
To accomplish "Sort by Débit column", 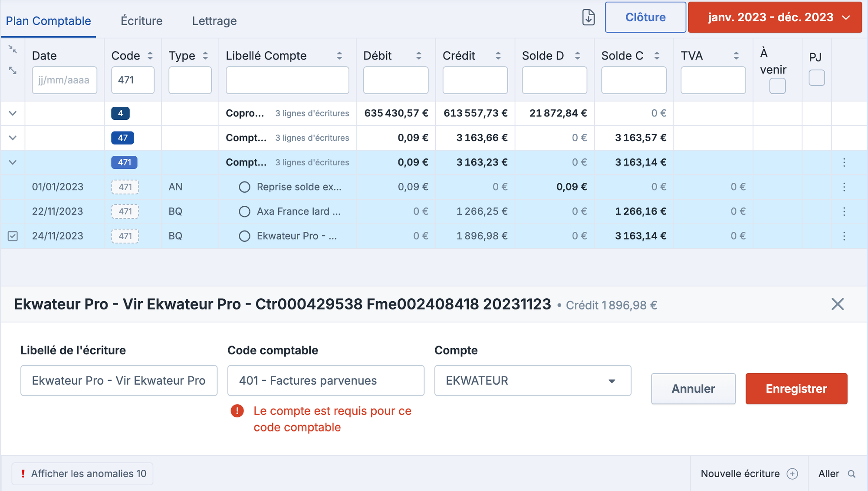I will coord(419,56).
